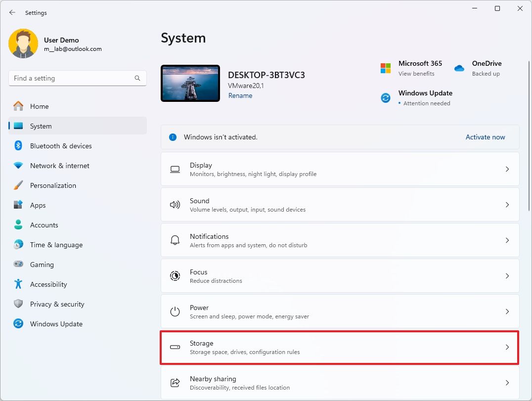This screenshot has width=532, height=401.
Task: Select Time & language in sidebar
Action: 56,245
